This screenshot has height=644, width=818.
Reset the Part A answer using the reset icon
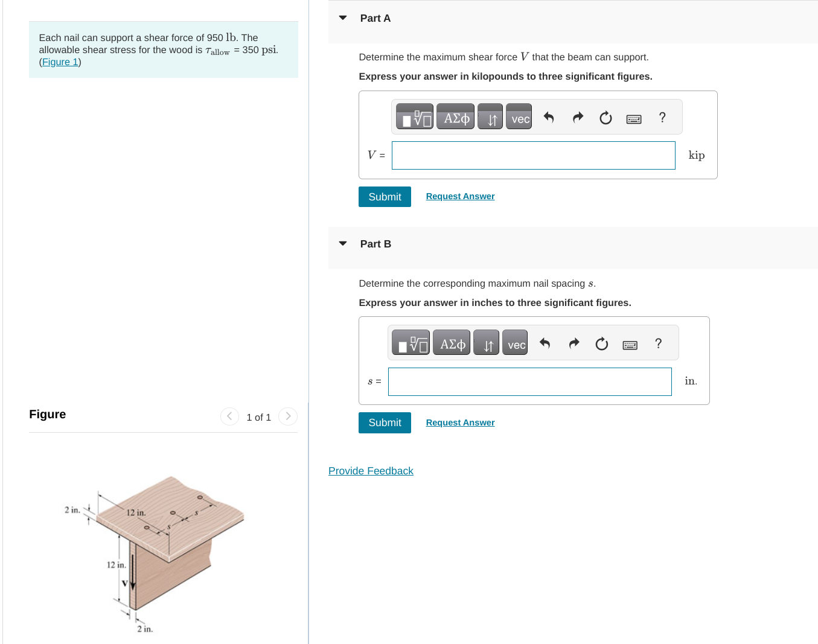[x=606, y=118]
